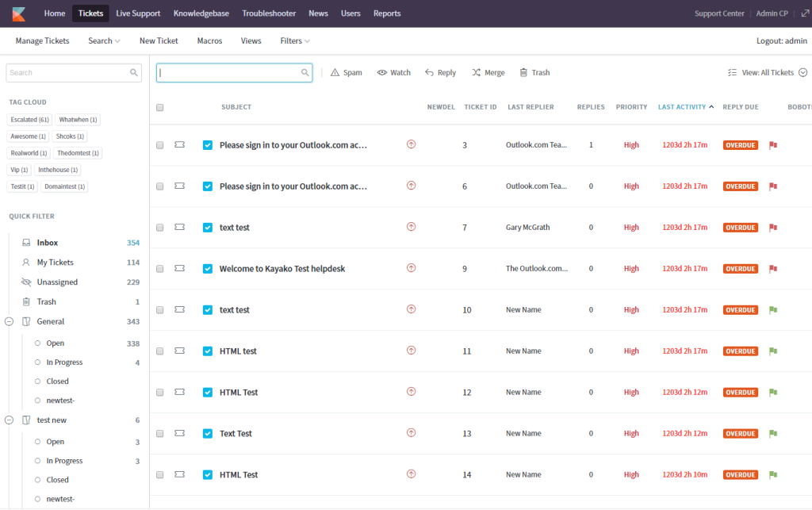The width and height of the screenshot is (812, 510).
Task: Reply to the selected tickets
Action: pos(440,72)
